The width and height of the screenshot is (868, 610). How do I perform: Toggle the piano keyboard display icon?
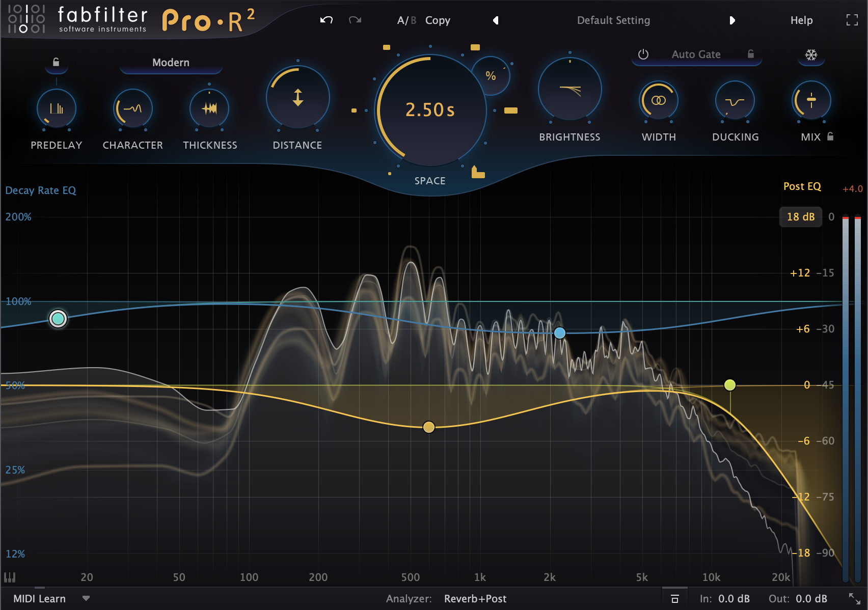pos(10,577)
